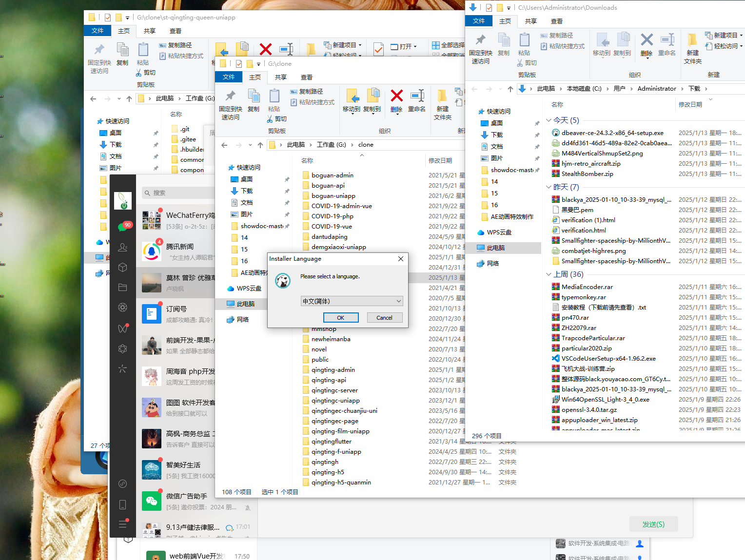Click Copy to (复制到) in the G:\clone window ribbon
The height and width of the screenshot is (560, 745).
[x=372, y=101]
